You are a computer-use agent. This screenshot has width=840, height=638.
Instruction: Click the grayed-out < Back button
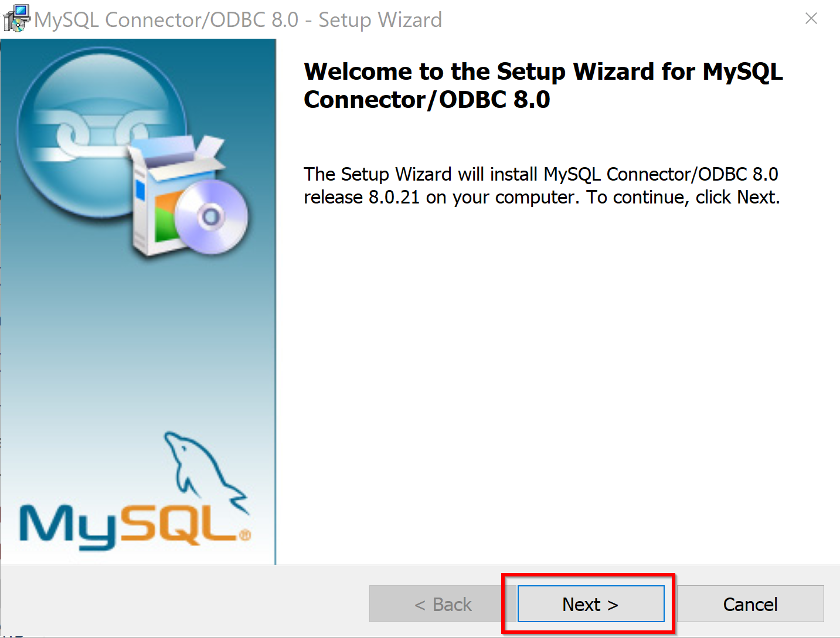coord(443,604)
